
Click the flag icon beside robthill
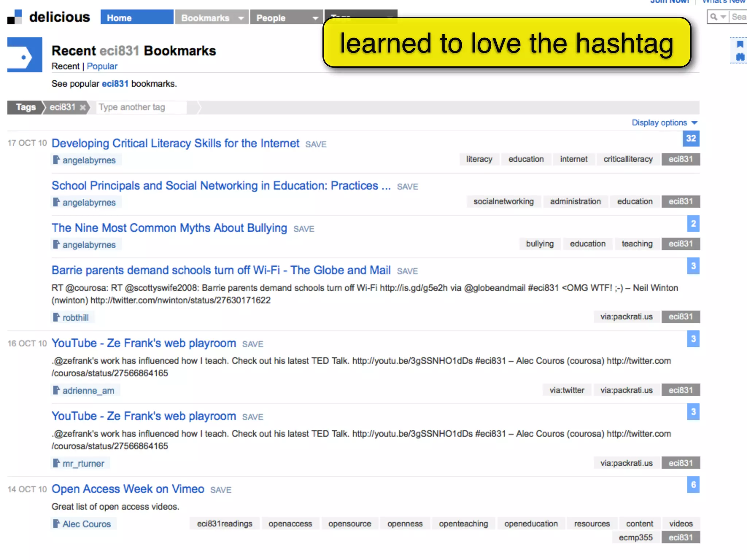[56, 317]
